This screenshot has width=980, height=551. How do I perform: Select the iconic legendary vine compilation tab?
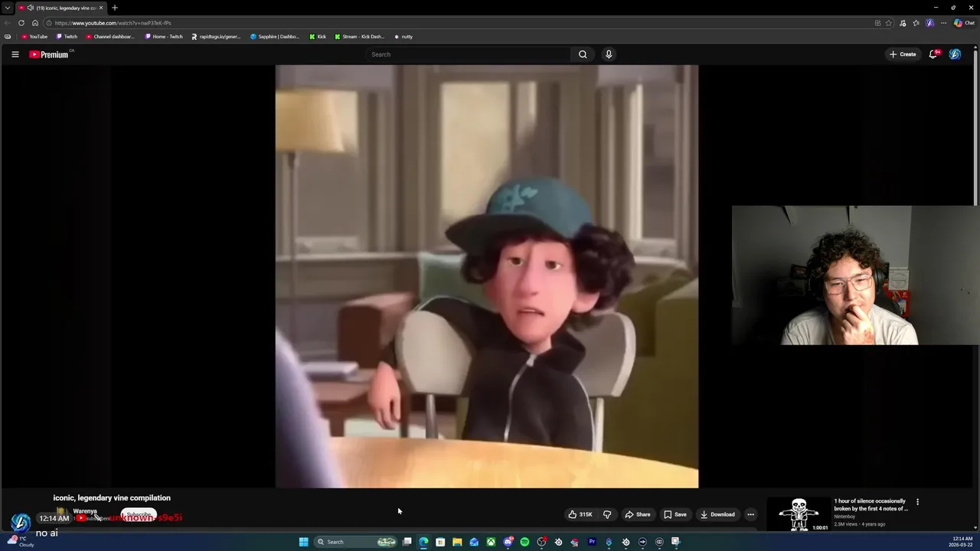pos(61,8)
